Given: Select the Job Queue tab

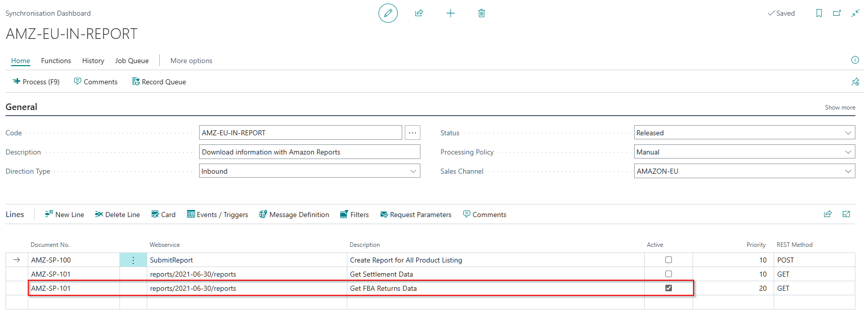Looking at the screenshot, I should click(132, 61).
